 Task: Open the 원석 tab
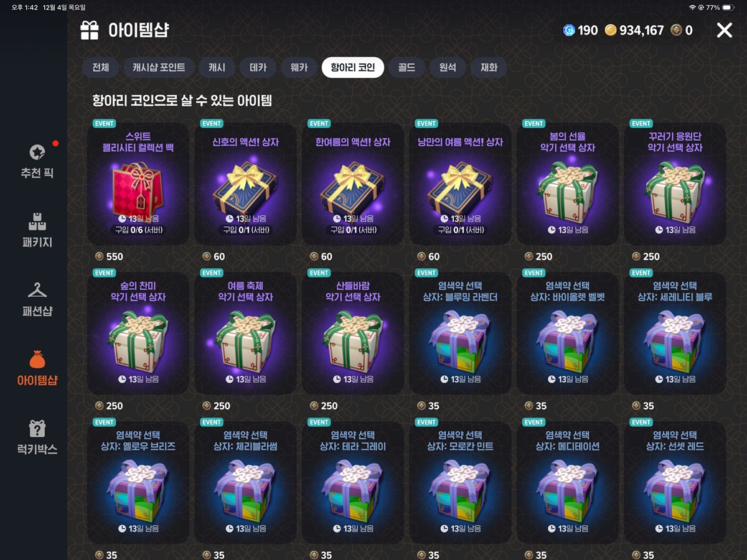448,67
